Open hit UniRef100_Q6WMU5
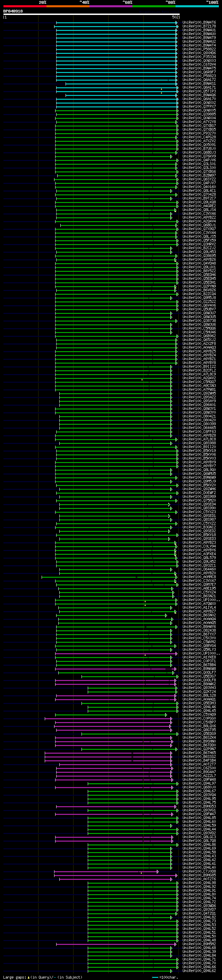Screen dimensions: 222x980 pos(199,473)
